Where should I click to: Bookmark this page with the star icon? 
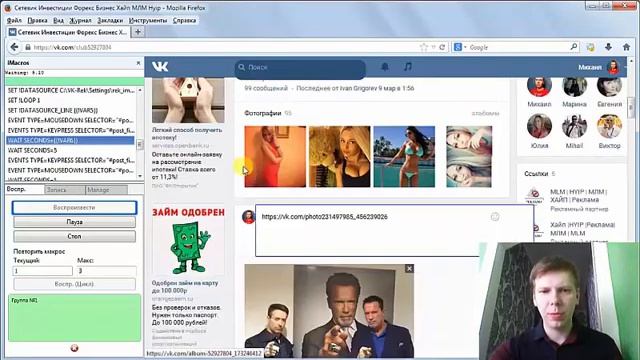pyautogui.click(x=424, y=47)
